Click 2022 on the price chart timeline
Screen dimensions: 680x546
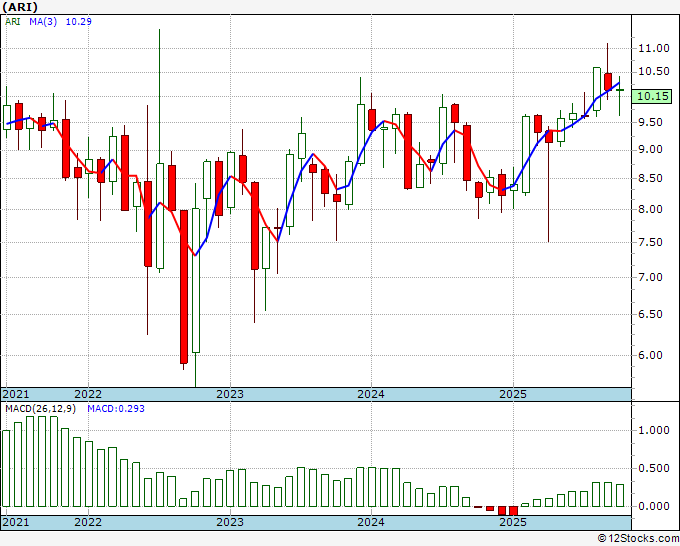point(88,394)
